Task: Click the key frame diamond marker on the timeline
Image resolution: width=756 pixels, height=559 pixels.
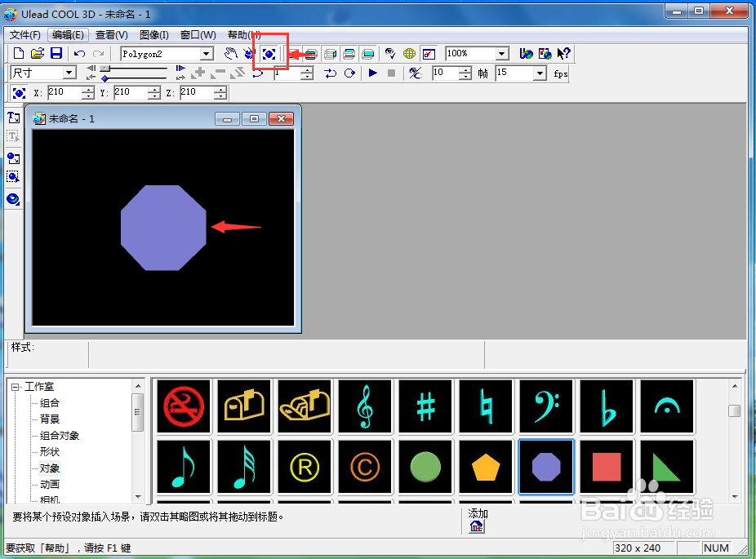Action: [x=105, y=78]
